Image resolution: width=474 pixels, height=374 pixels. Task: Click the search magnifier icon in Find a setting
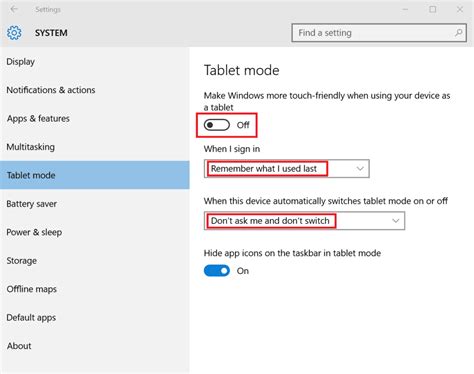(x=458, y=33)
